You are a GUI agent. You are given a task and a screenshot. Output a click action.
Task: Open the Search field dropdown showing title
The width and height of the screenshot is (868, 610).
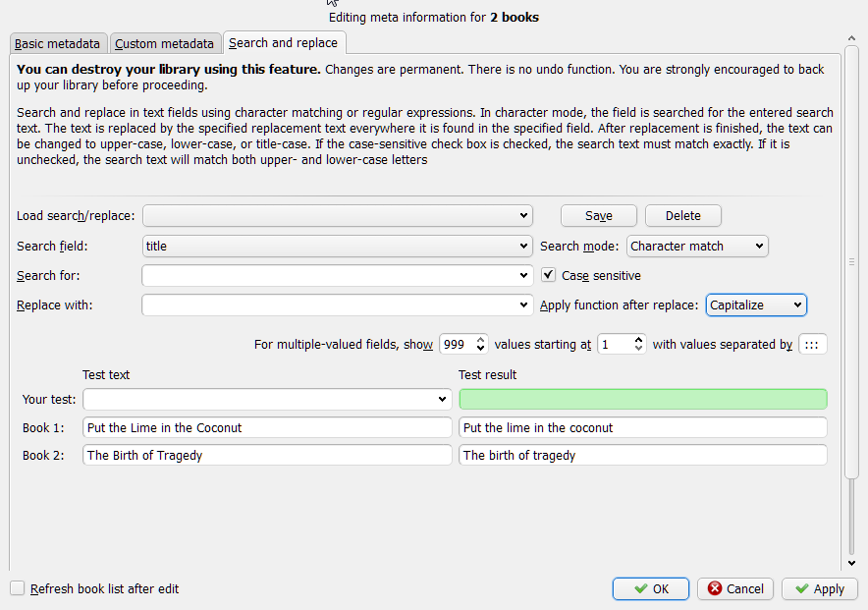pos(337,247)
